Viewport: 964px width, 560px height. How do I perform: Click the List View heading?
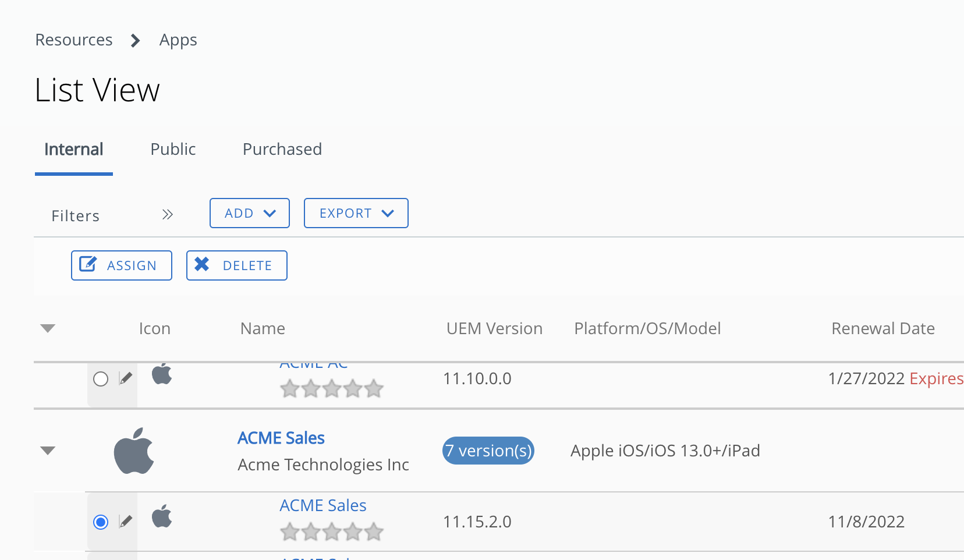pos(97,90)
